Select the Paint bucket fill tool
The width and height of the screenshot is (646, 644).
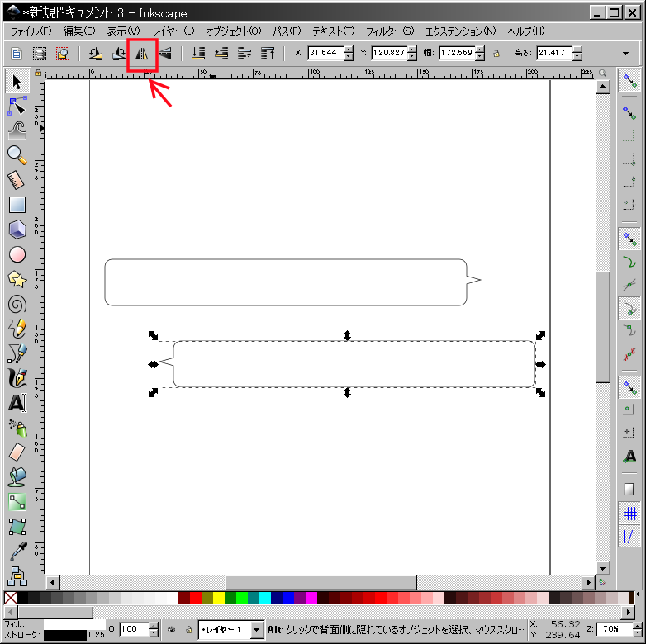pyautogui.click(x=17, y=477)
